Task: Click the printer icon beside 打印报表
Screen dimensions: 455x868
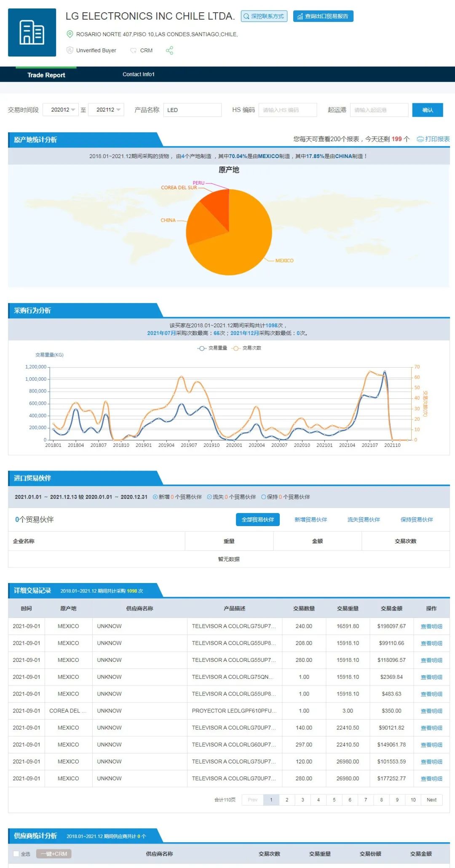Action: 420,139
